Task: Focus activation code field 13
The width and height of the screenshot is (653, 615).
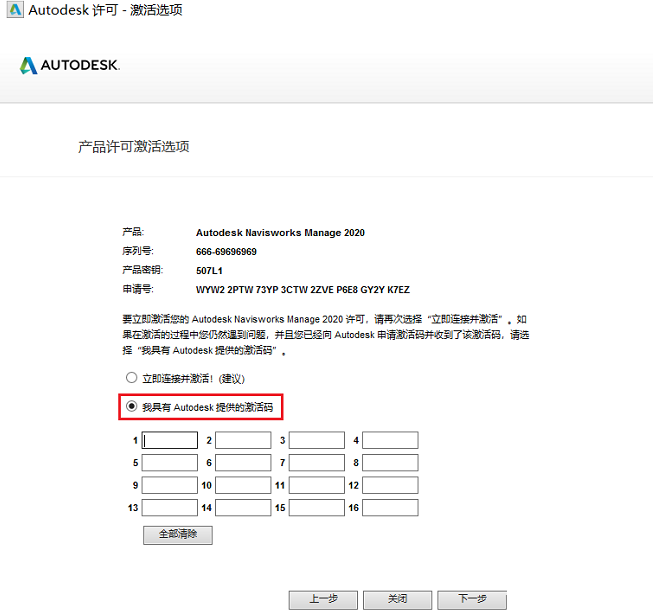Action: (169, 508)
